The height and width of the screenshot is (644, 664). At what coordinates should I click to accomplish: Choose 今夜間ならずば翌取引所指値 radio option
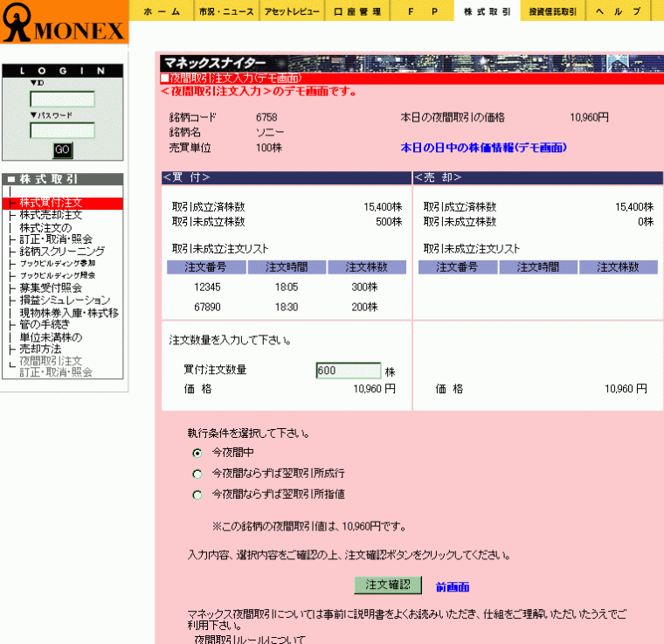197,495
